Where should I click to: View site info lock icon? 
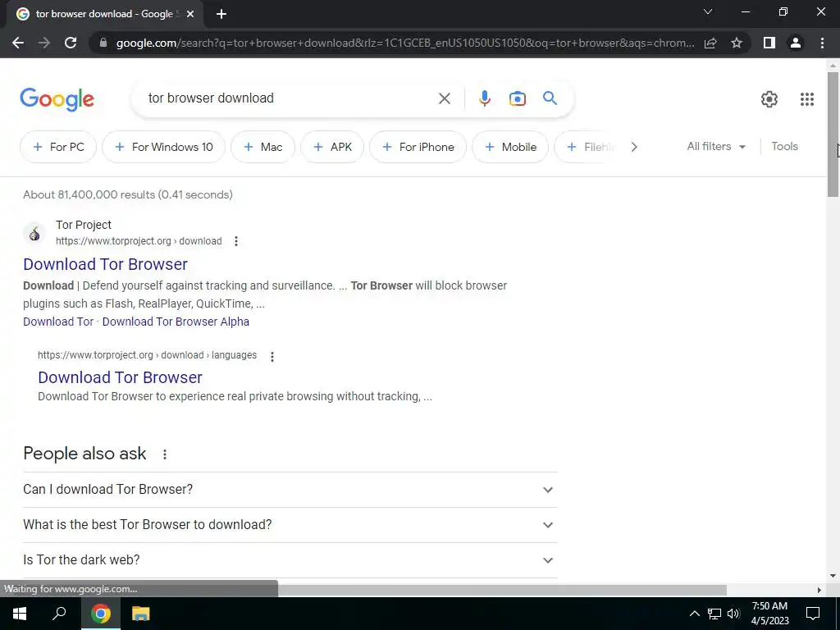tap(103, 43)
